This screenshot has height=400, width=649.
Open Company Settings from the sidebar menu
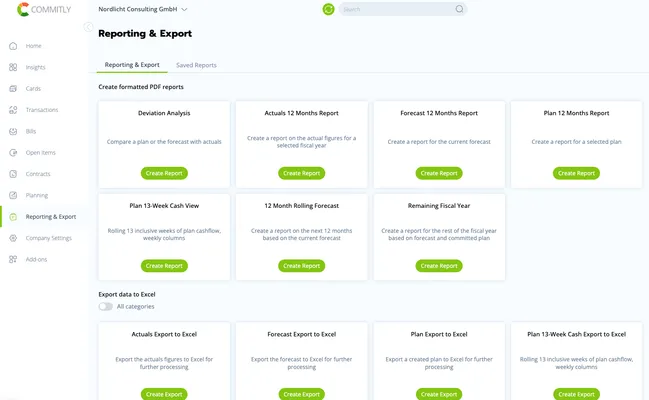tap(49, 238)
